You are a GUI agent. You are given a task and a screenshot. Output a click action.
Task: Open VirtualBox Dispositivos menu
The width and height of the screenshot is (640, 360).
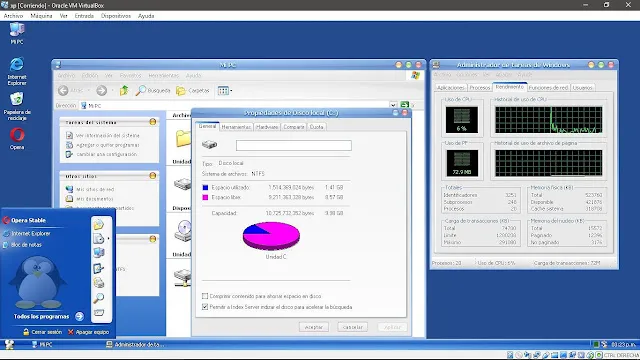point(116,16)
